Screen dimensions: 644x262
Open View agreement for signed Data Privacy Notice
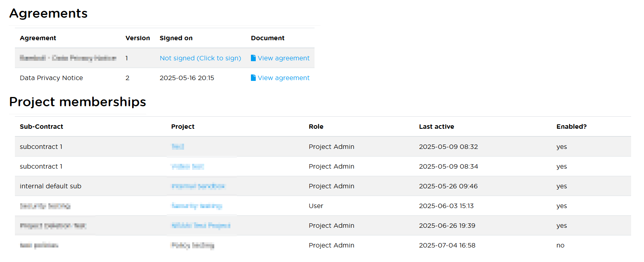pyautogui.click(x=284, y=78)
